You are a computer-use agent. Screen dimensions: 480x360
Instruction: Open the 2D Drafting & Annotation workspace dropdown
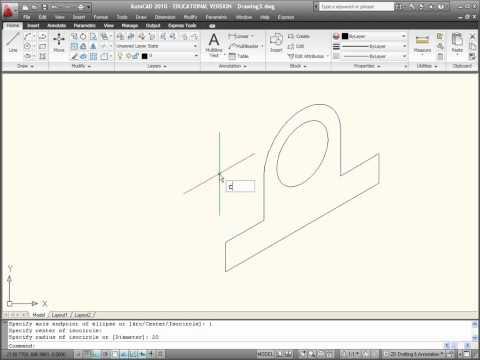click(417, 354)
